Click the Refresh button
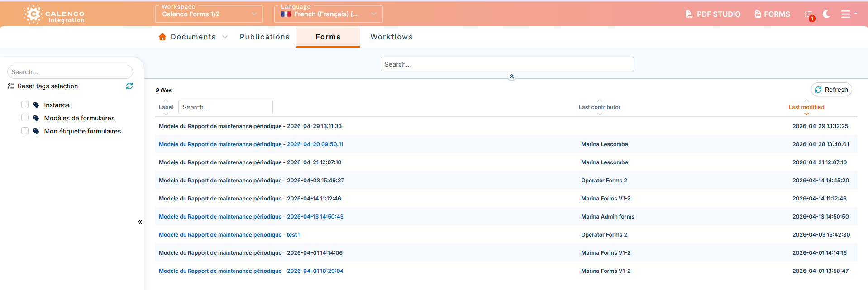Screen dimensions: 868x290 (x=832, y=90)
